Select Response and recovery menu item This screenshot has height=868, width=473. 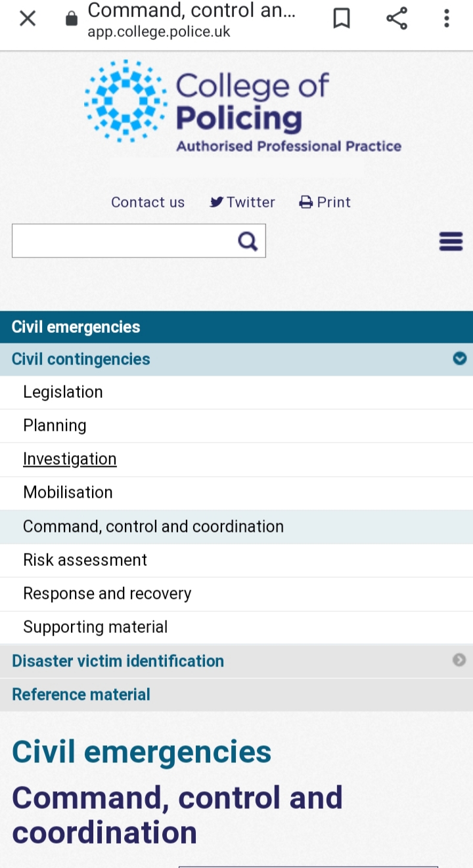click(107, 594)
